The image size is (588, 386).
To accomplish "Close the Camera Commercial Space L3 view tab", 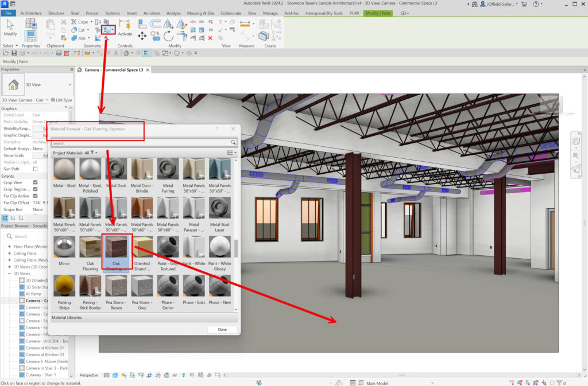I will click(x=148, y=70).
